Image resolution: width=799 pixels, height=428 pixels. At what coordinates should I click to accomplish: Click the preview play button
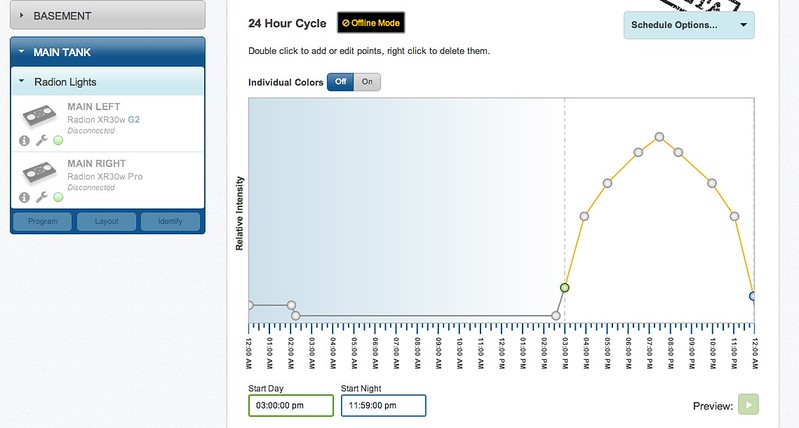[749, 405]
